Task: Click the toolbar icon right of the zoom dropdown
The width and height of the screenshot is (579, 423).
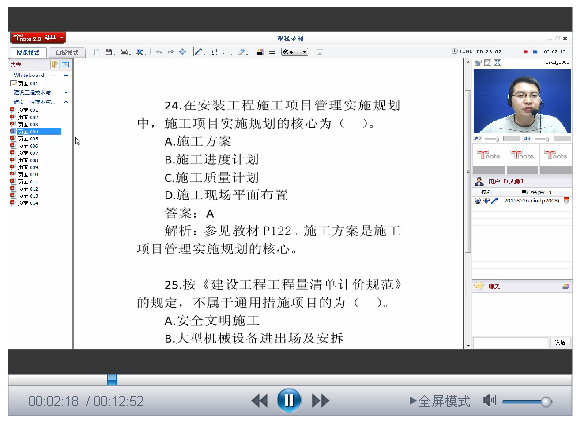Action: (x=319, y=52)
